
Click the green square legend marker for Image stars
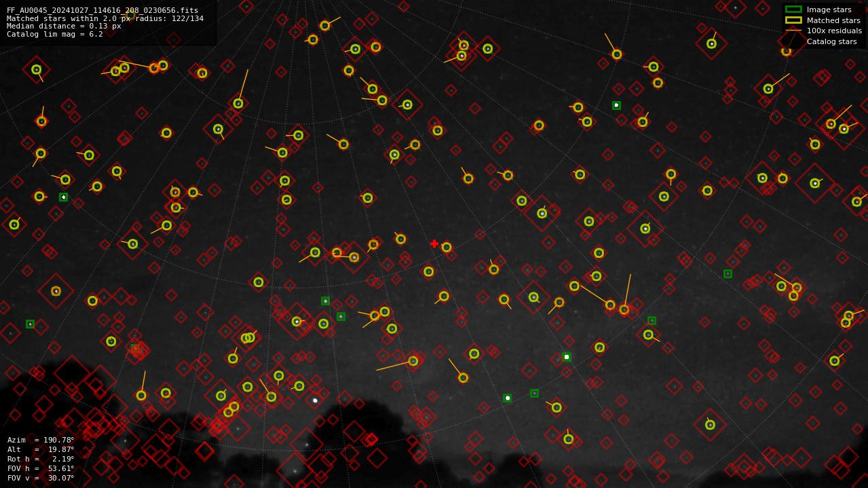(793, 10)
